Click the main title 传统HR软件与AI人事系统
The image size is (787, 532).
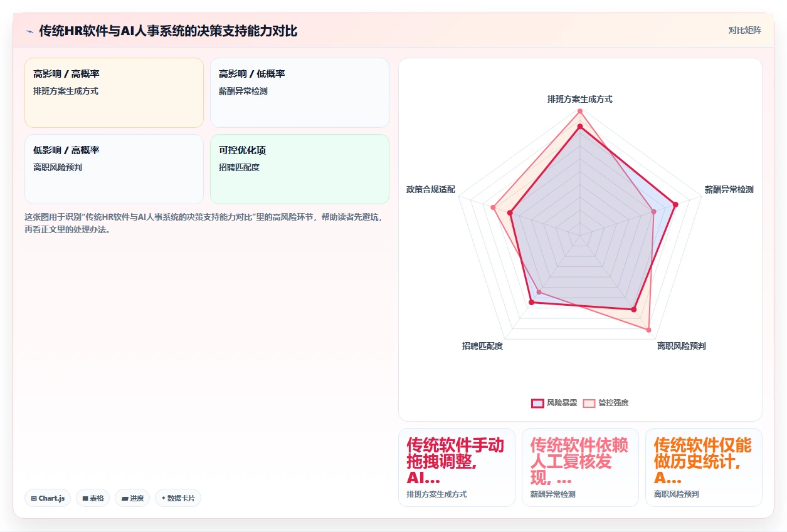(168, 31)
